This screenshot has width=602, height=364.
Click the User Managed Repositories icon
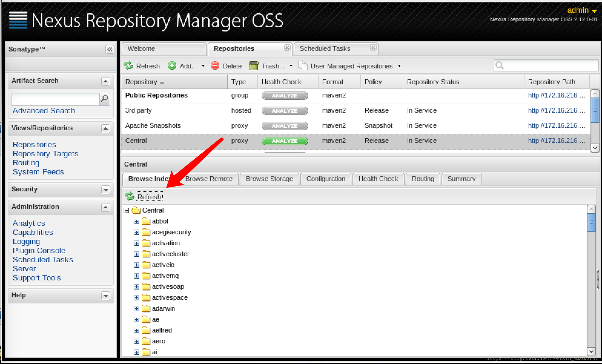pyautogui.click(x=303, y=66)
